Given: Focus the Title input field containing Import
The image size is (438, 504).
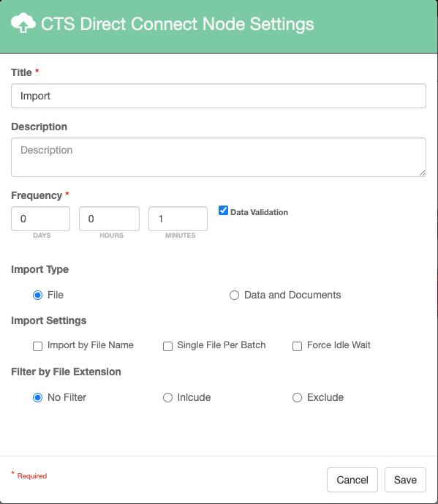Looking at the screenshot, I should pyautogui.click(x=219, y=96).
